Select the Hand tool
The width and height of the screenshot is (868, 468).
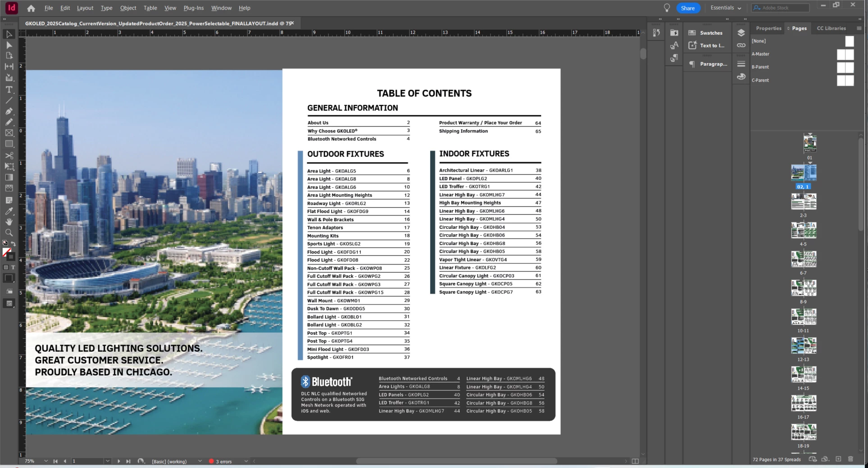click(x=9, y=222)
